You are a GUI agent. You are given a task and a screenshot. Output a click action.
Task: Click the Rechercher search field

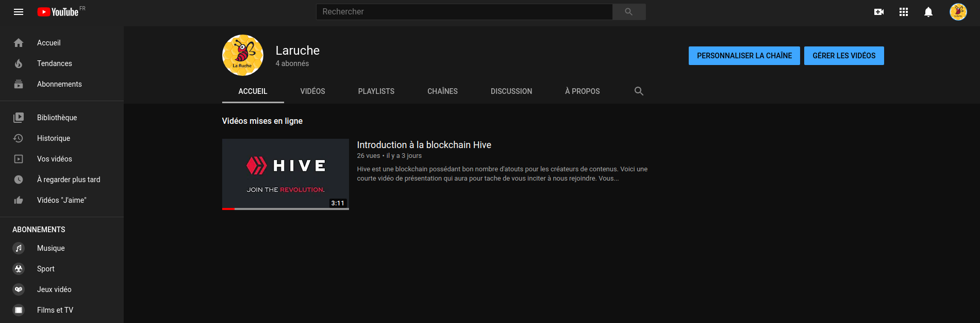tap(464, 11)
